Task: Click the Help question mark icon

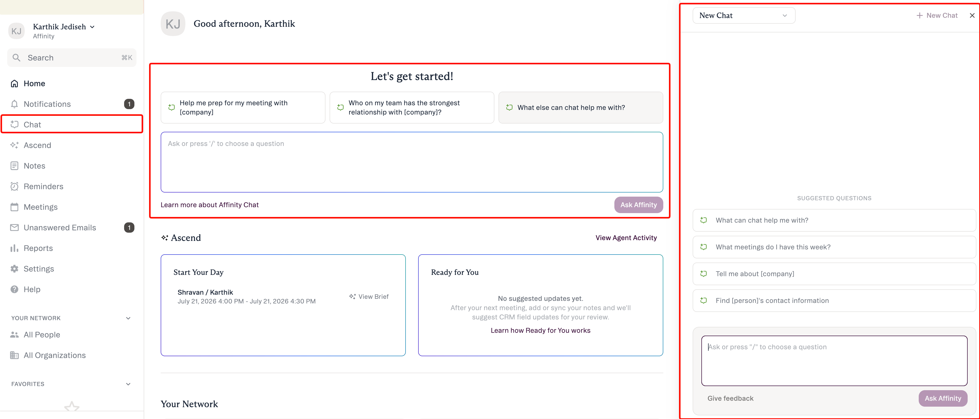Action: coord(14,289)
